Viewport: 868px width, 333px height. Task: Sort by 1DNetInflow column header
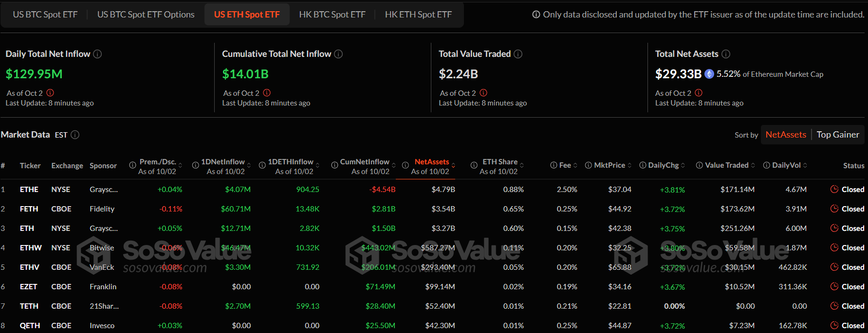[x=223, y=162]
